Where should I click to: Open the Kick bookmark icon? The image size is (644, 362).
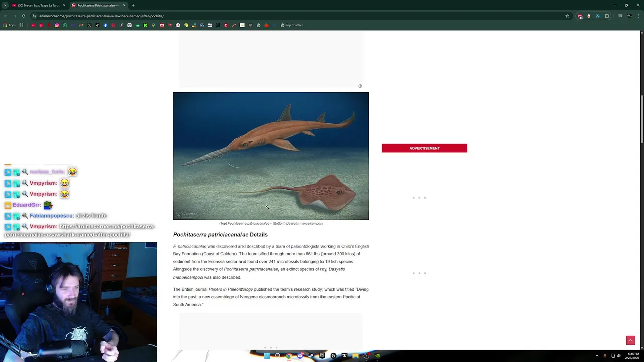[145, 25]
